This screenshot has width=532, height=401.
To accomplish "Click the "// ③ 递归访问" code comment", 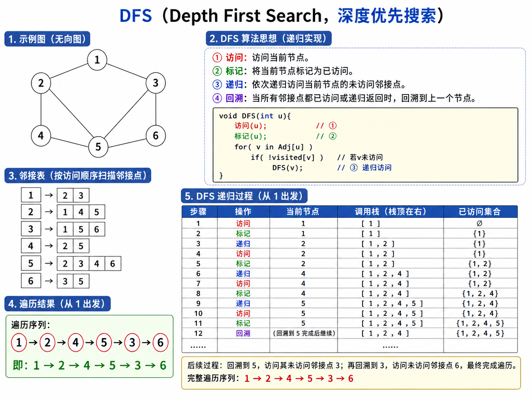I will point(364,167).
